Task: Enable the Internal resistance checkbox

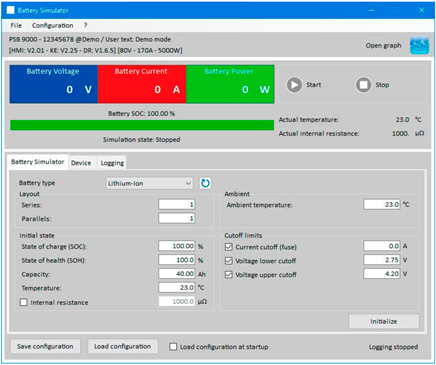Action: 24,302
